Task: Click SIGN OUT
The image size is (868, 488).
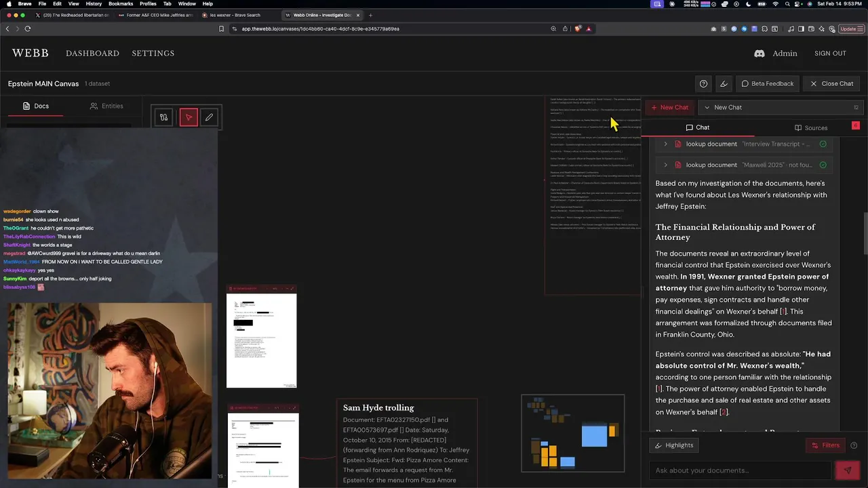Action: click(830, 54)
